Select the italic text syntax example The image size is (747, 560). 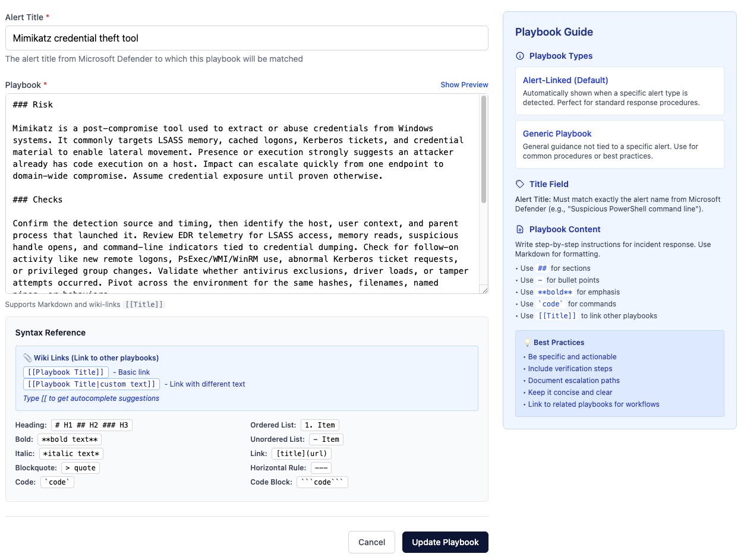click(x=71, y=453)
